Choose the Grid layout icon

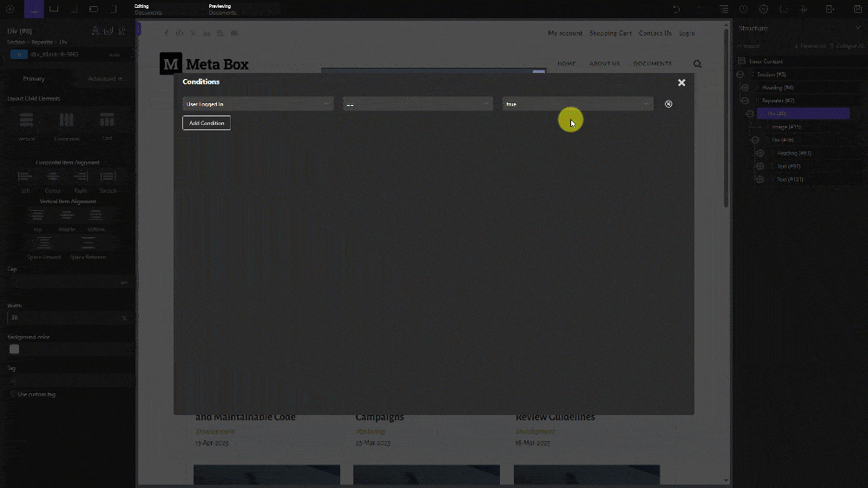pos(107,121)
